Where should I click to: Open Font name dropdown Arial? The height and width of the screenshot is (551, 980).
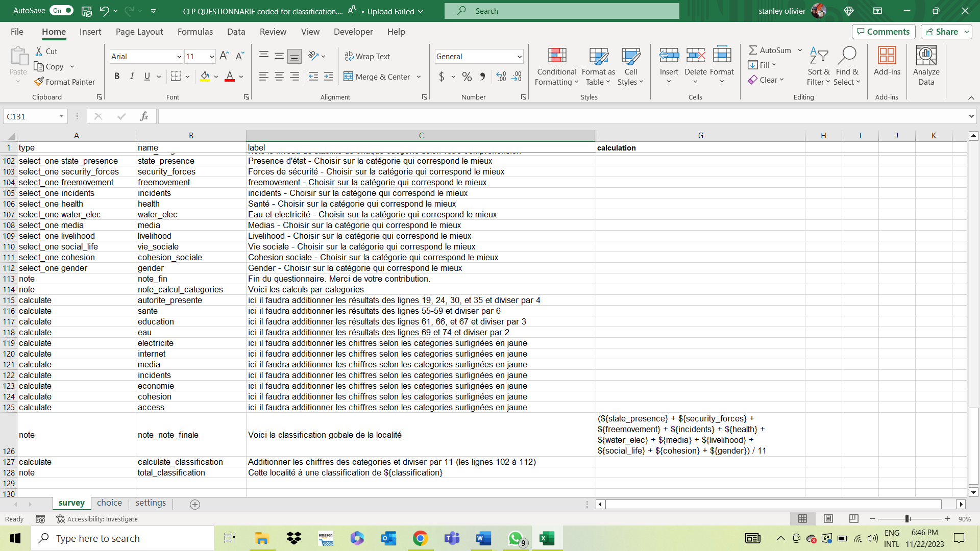[x=179, y=57]
